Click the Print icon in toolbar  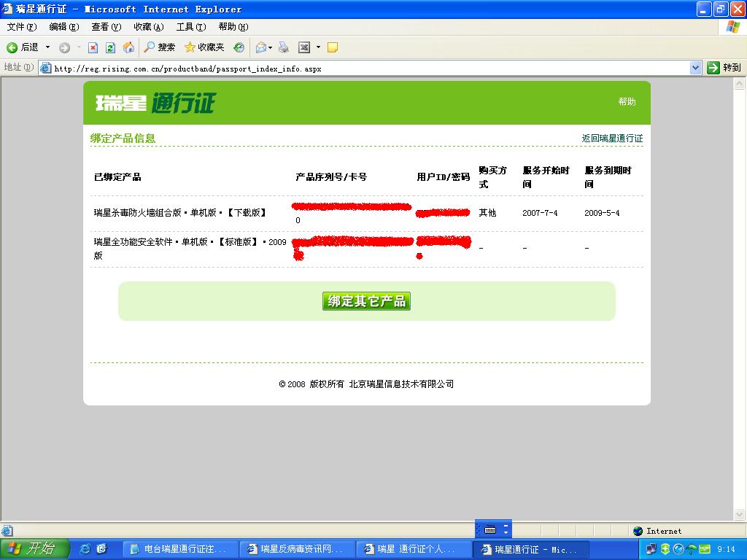tap(284, 47)
